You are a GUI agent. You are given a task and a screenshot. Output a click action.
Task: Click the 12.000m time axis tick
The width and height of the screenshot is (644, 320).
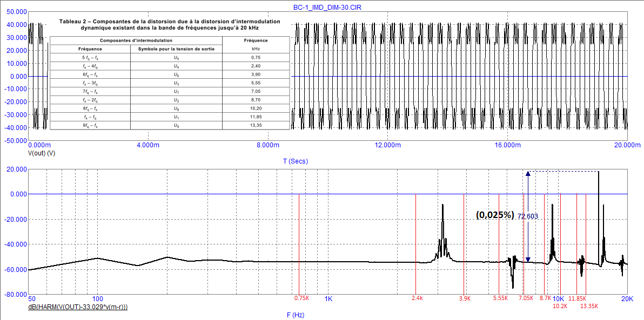coord(388,145)
